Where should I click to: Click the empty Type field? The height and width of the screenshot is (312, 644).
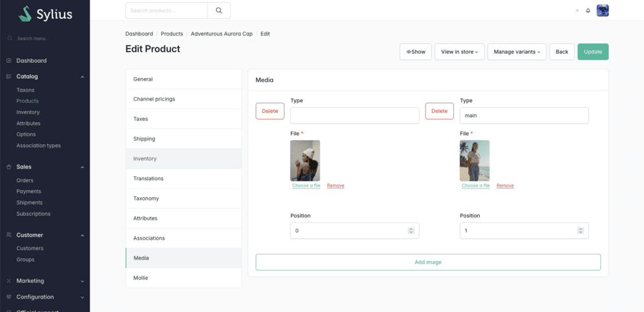point(355,116)
